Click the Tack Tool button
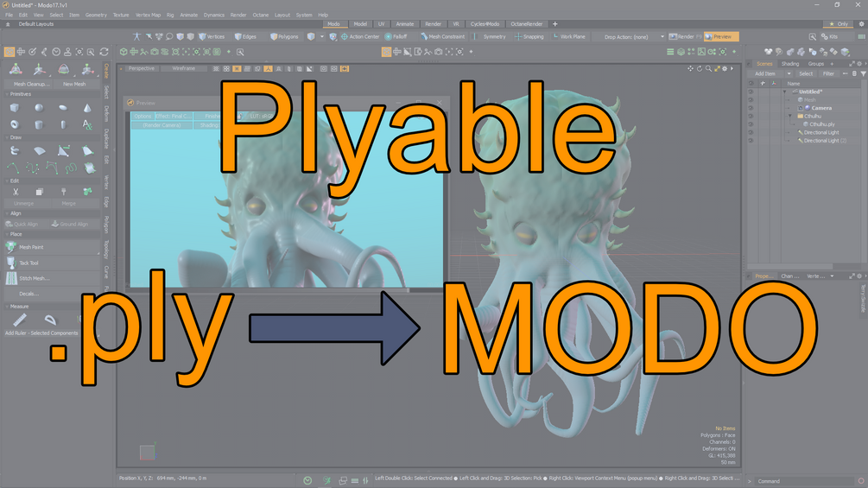Viewport: 868px width, 488px height. coord(52,263)
